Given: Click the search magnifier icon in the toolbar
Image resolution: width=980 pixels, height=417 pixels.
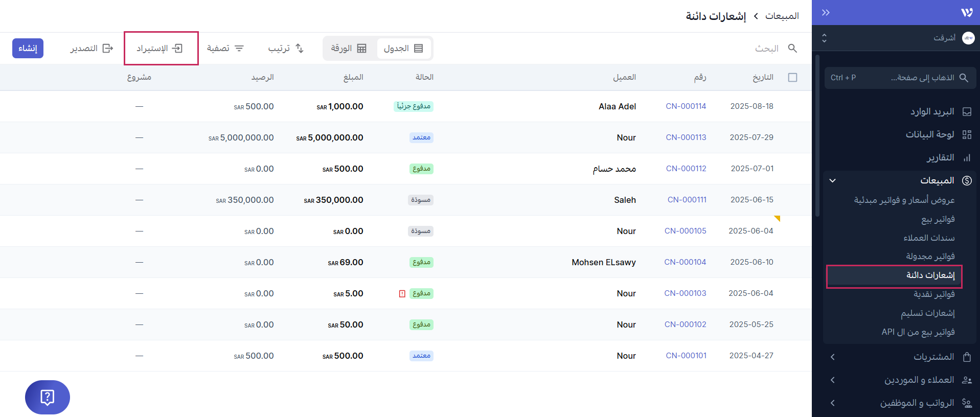Looking at the screenshot, I should click(x=792, y=48).
